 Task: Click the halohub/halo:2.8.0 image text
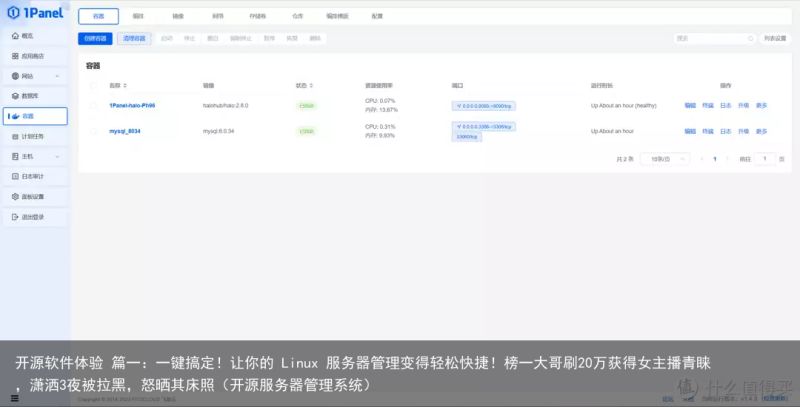point(226,106)
